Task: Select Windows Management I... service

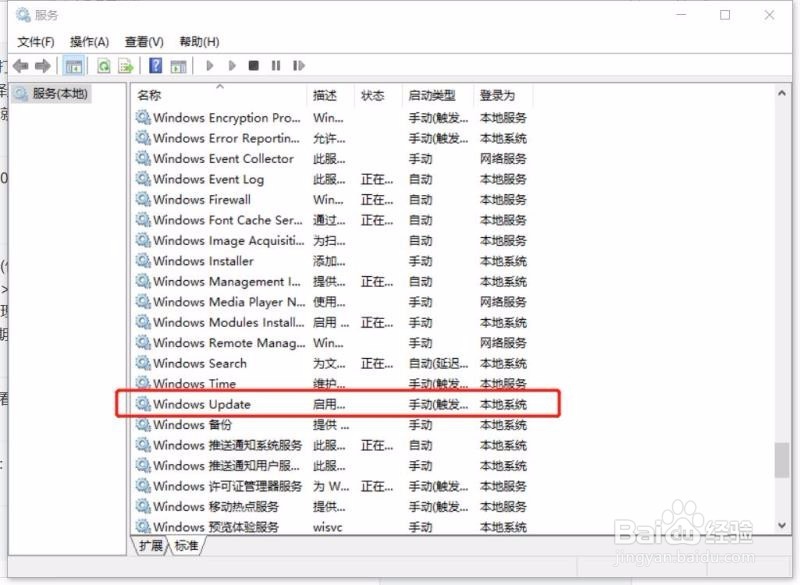Action: pos(332,282)
